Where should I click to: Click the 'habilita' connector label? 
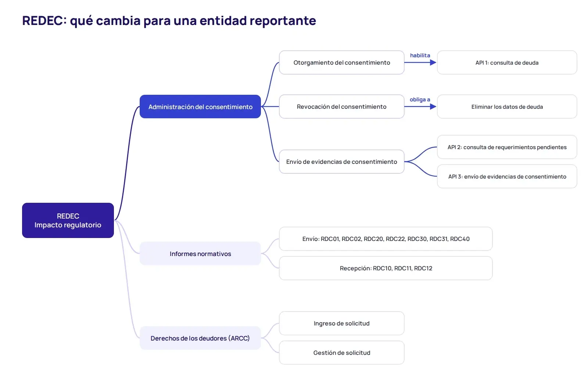tap(420, 55)
